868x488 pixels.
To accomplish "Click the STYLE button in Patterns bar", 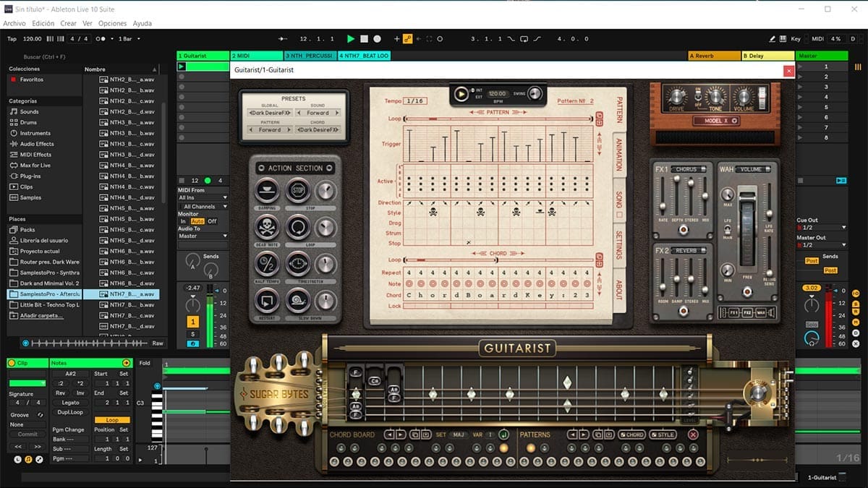I will (x=663, y=435).
